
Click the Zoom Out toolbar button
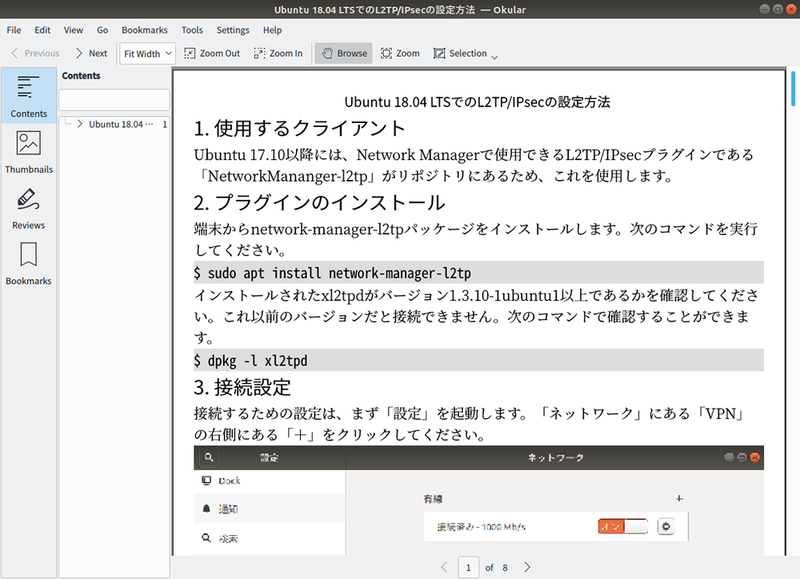pos(211,53)
